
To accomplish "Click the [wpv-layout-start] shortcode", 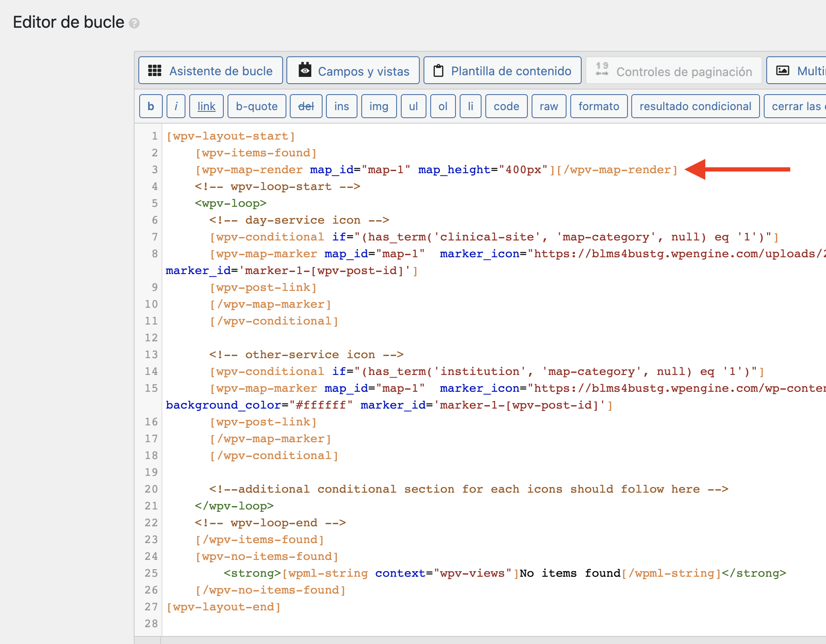I will click(x=230, y=136).
